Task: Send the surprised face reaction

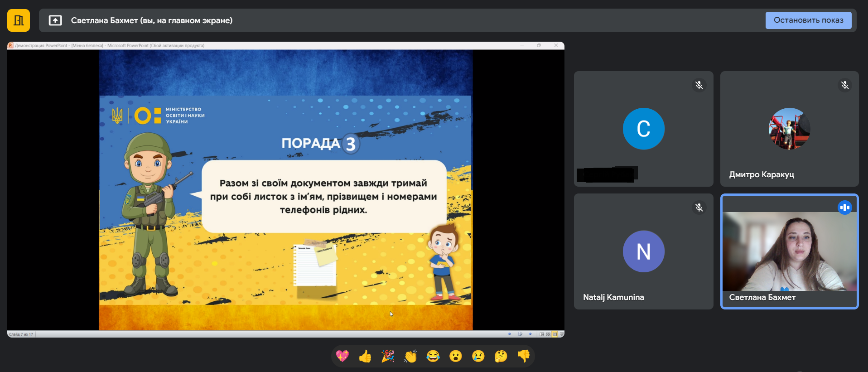Action: (456, 356)
